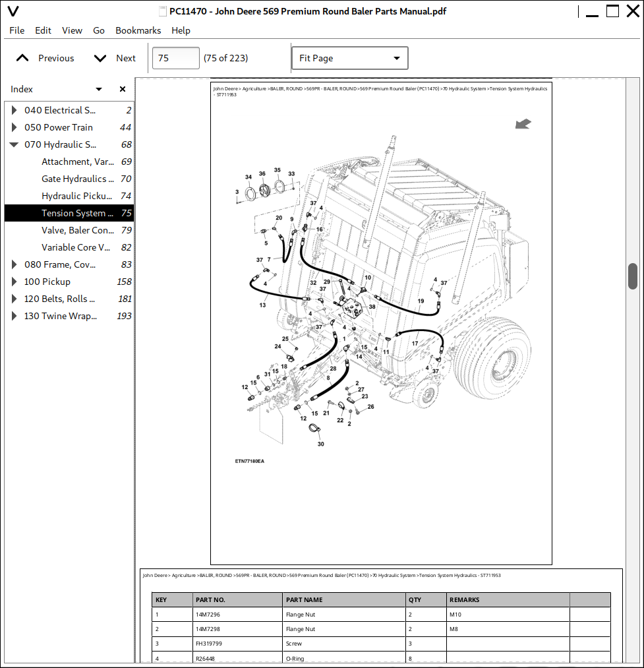Go to the Previous page
This screenshot has height=668, width=644.
pos(45,58)
